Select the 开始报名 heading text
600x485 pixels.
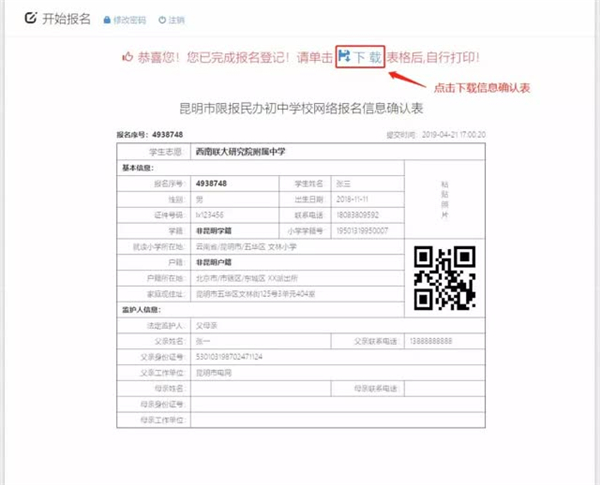point(66,18)
